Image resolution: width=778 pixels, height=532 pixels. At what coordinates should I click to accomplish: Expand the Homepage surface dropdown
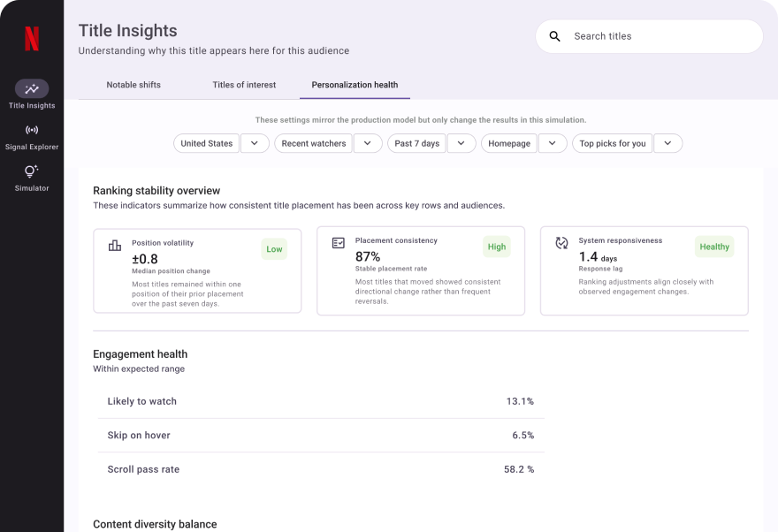[x=553, y=143]
